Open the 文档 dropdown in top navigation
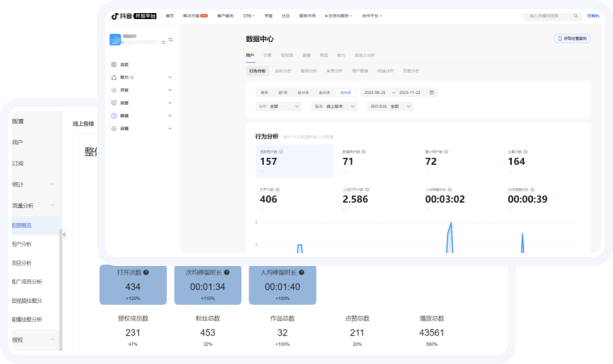Screen dimensions: 613x364 (249, 16)
